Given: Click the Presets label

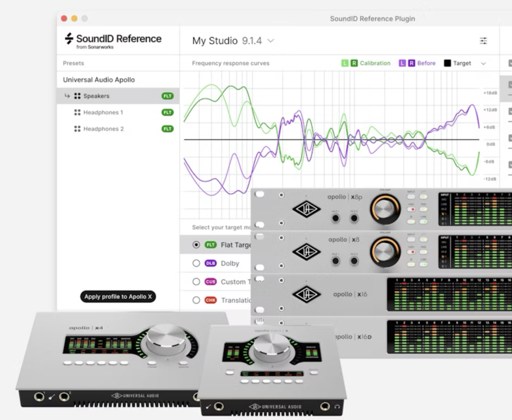Looking at the screenshot, I should pyautogui.click(x=73, y=63).
